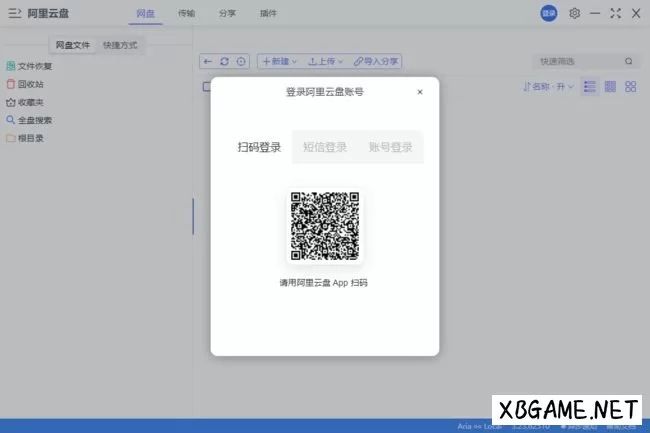650x433 pixels.
Task: Open the 名称·升 sort dropdown
Action: coord(548,87)
